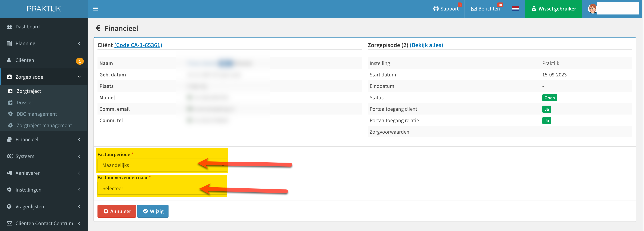This screenshot has width=644, height=231.
Task: Click the DBC management gear icon
Action: click(10, 114)
